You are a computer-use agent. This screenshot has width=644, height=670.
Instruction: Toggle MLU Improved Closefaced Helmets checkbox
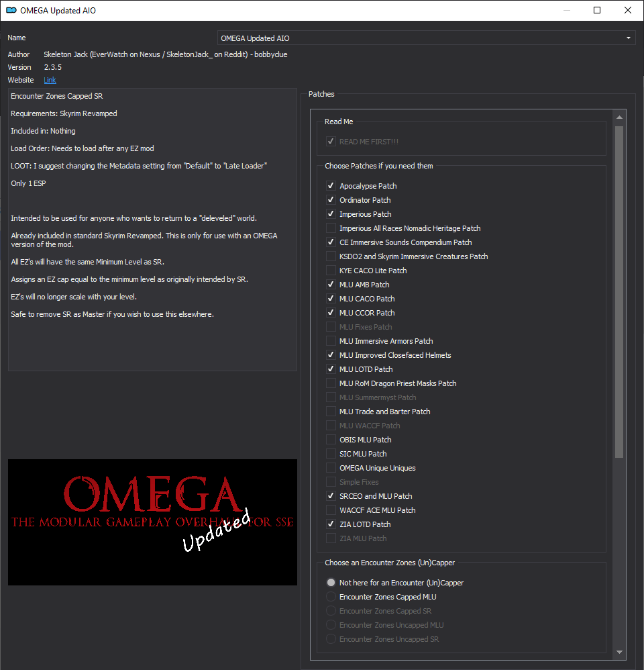point(331,355)
